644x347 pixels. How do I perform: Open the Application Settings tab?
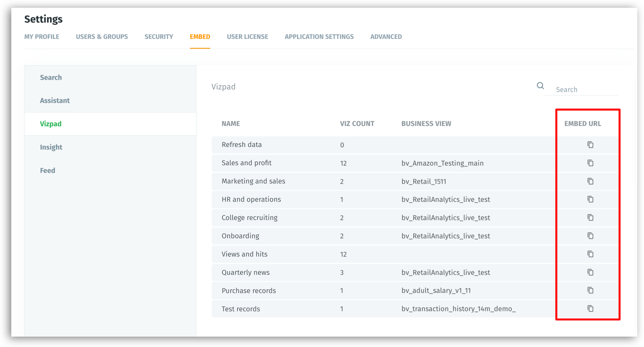[x=319, y=37]
